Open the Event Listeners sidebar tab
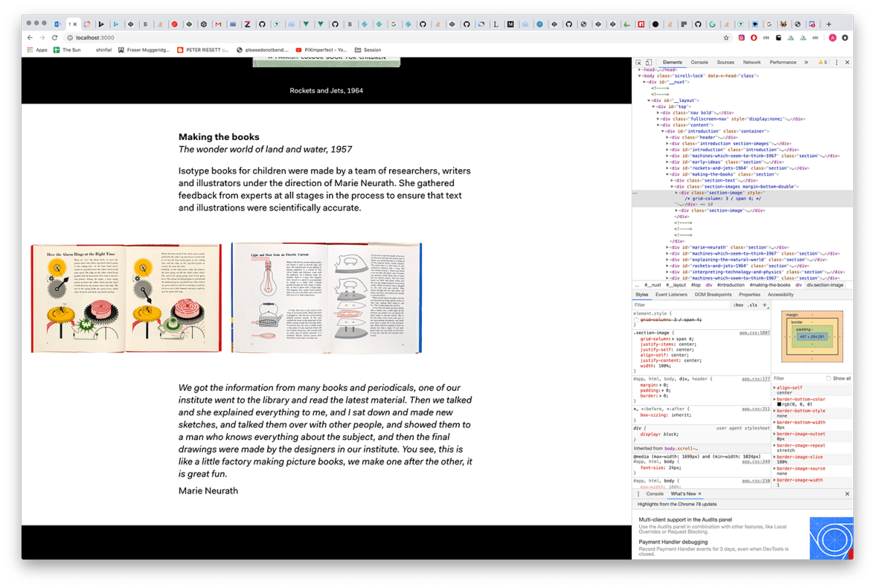The width and height of the screenshot is (875, 588). [x=671, y=295]
